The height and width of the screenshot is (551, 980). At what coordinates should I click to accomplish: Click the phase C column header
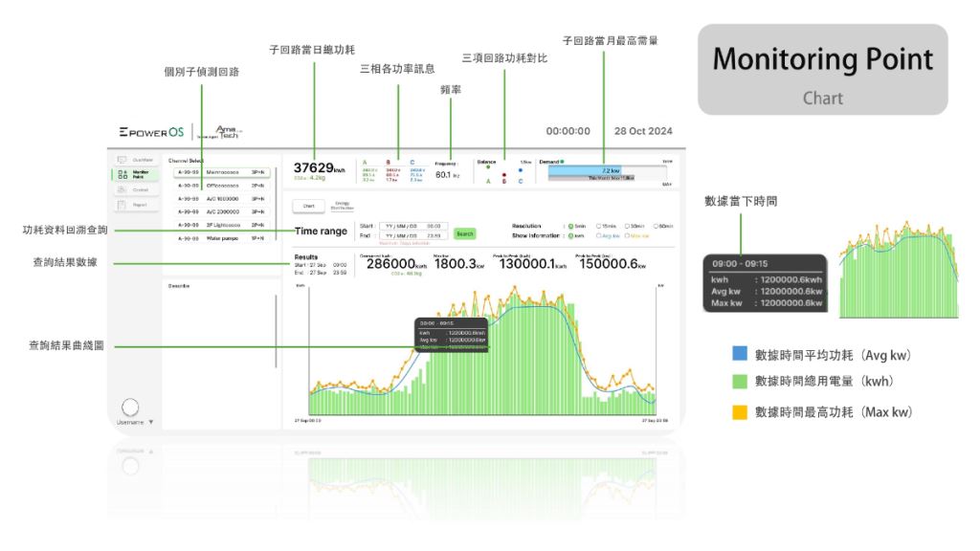tap(412, 162)
